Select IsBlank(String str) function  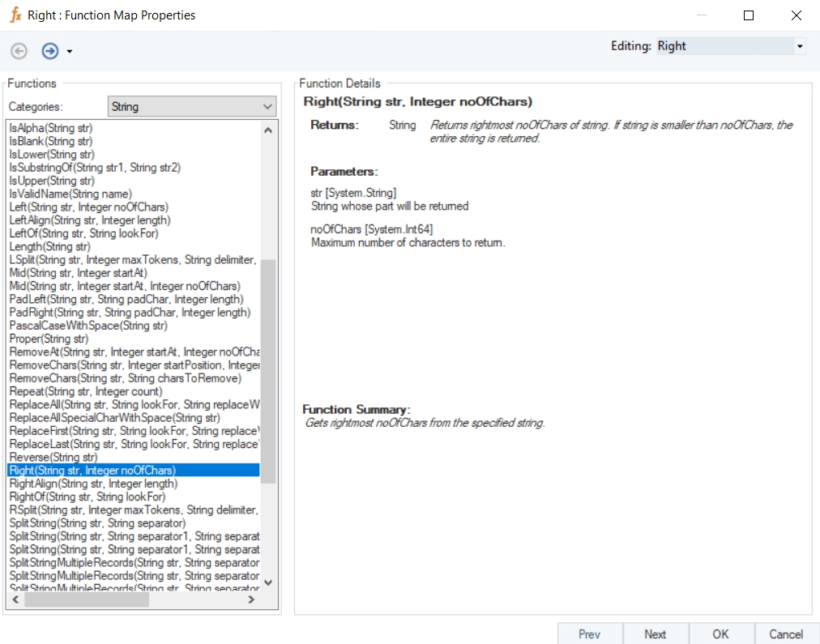point(134,141)
